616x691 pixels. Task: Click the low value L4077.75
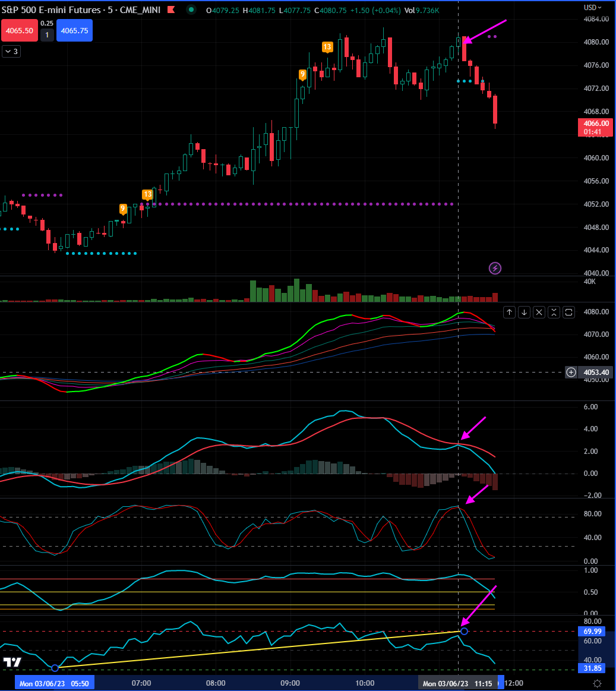295,10
